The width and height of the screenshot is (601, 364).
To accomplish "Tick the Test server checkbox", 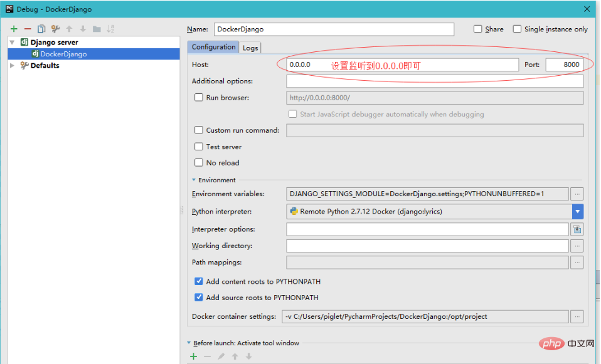I will (x=198, y=147).
